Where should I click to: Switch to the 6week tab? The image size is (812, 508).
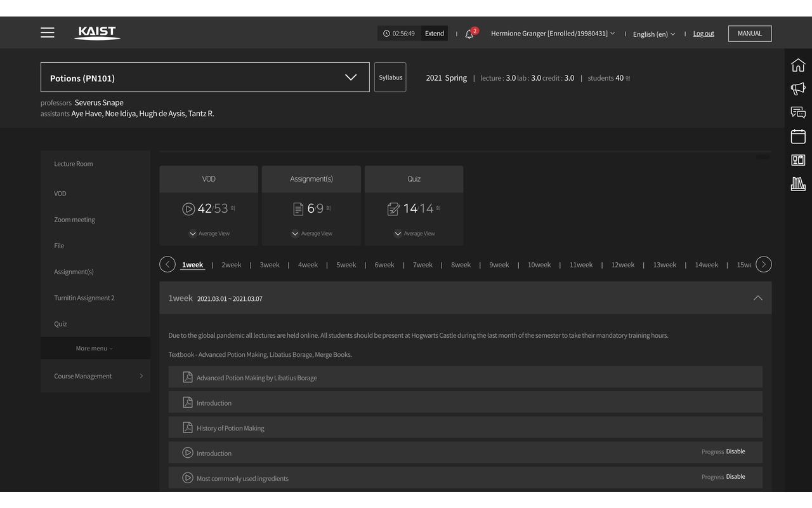pyautogui.click(x=384, y=265)
